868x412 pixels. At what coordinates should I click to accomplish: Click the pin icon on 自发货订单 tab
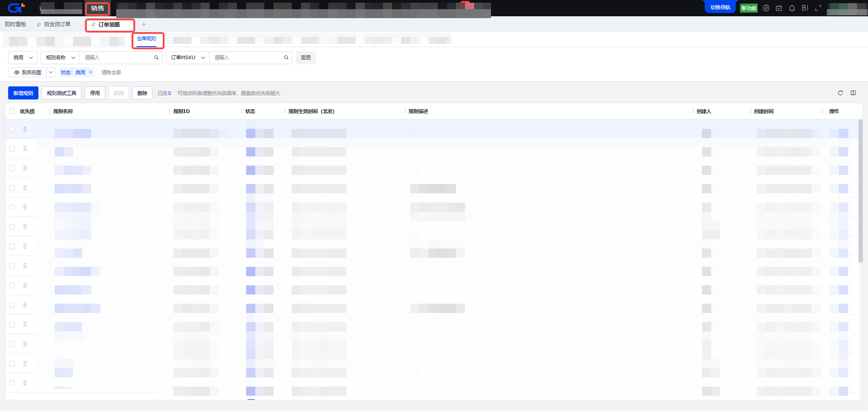(39, 24)
